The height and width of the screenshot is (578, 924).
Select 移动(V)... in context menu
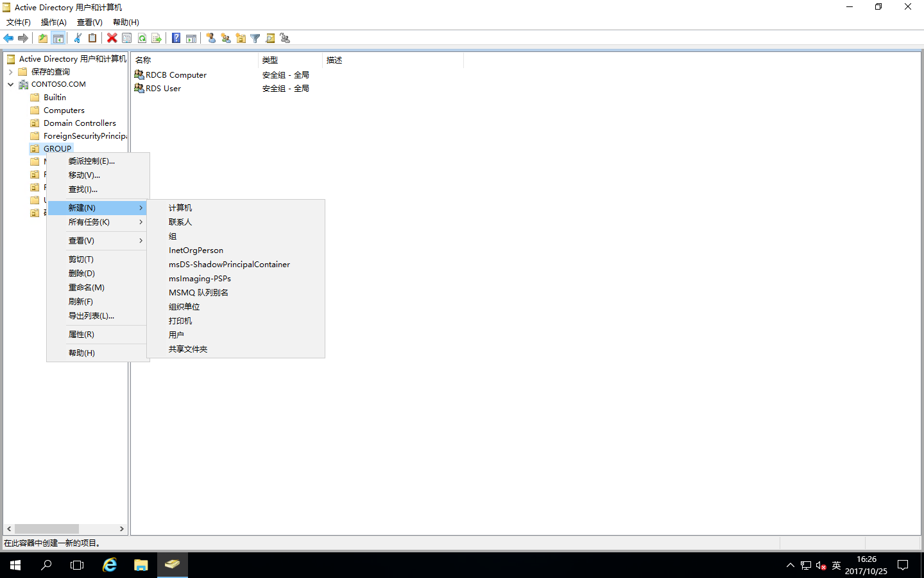pyautogui.click(x=98, y=175)
